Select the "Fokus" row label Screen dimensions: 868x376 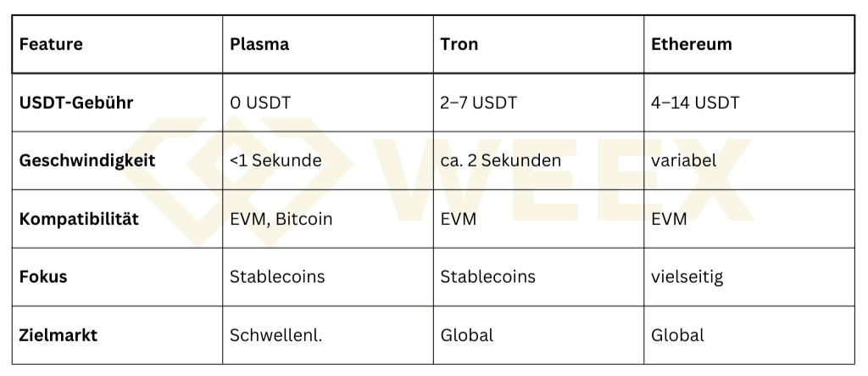pyautogui.click(x=43, y=277)
